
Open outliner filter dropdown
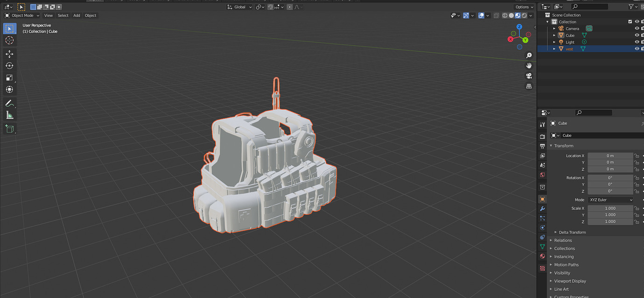click(633, 7)
